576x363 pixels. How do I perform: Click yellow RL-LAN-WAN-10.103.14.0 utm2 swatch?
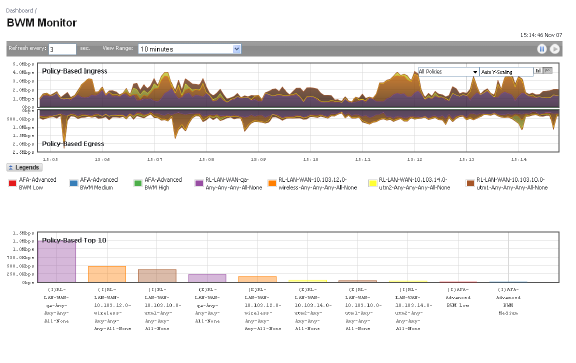[372, 183]
